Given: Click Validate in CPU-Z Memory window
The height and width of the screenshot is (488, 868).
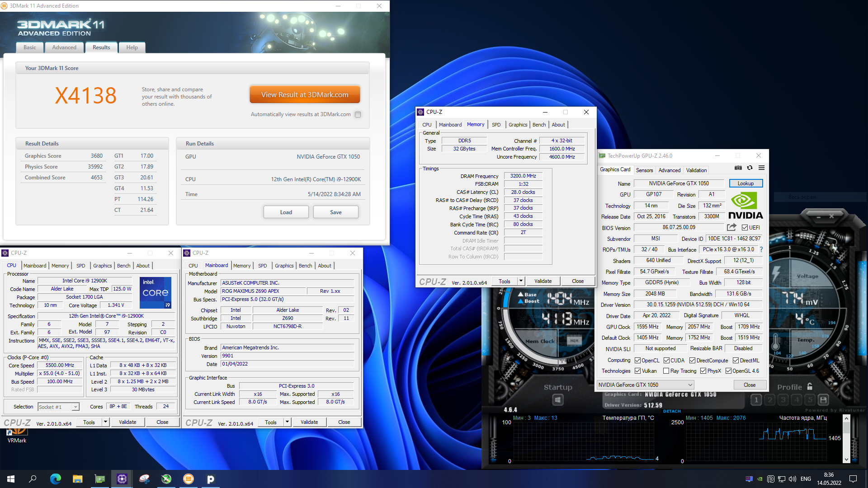Looking at the screenshot, I should coord(543,281).
